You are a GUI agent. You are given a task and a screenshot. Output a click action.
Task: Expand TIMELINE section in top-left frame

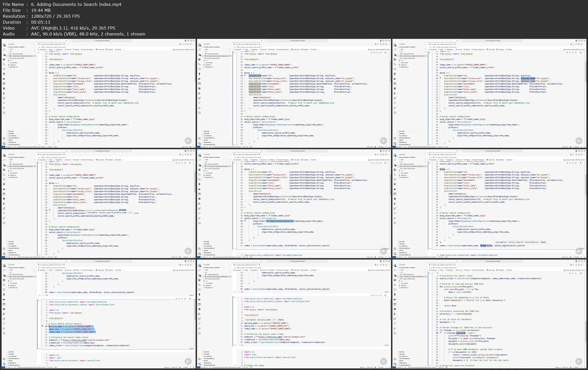[x=22, y=133]
